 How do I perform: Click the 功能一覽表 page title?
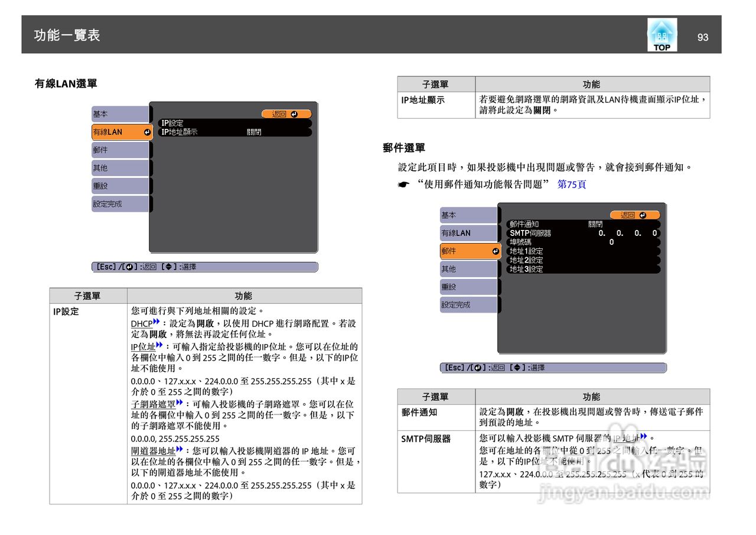(x=67, y=35)
